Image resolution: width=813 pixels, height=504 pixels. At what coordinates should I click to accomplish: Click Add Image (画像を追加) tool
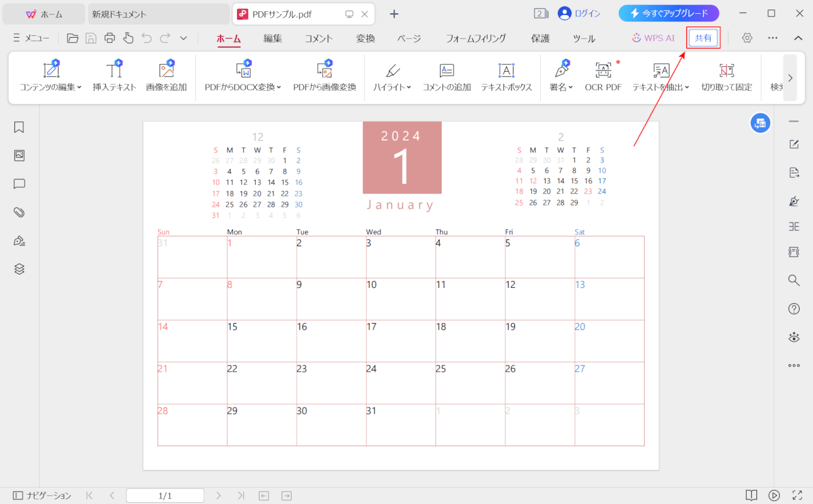(166, 77)
